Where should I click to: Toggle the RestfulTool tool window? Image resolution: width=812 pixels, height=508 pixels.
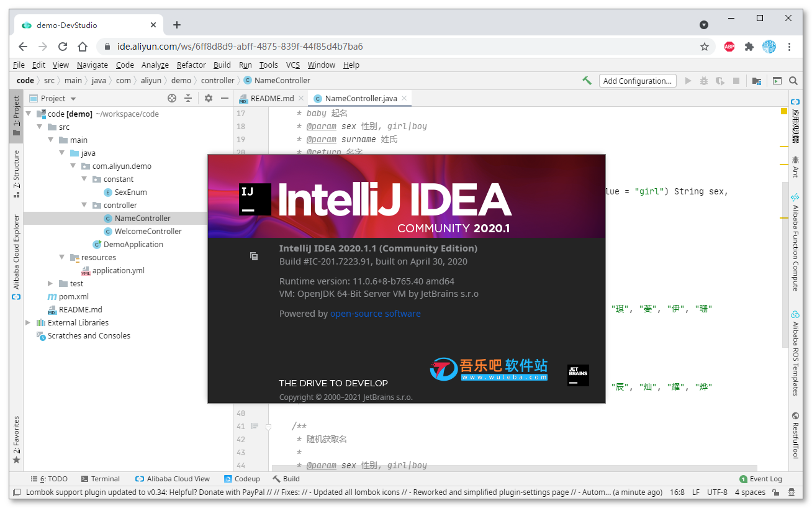coord(795,435)
